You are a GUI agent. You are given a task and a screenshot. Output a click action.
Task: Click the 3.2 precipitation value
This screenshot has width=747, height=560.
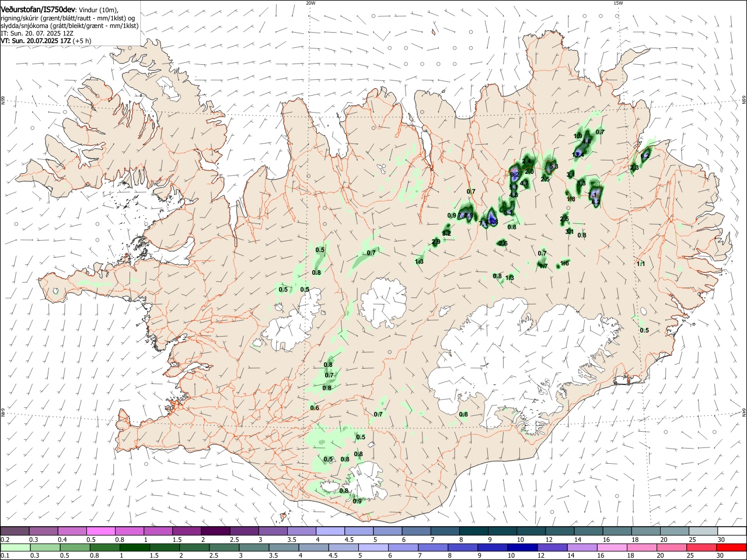click(446, 233)
